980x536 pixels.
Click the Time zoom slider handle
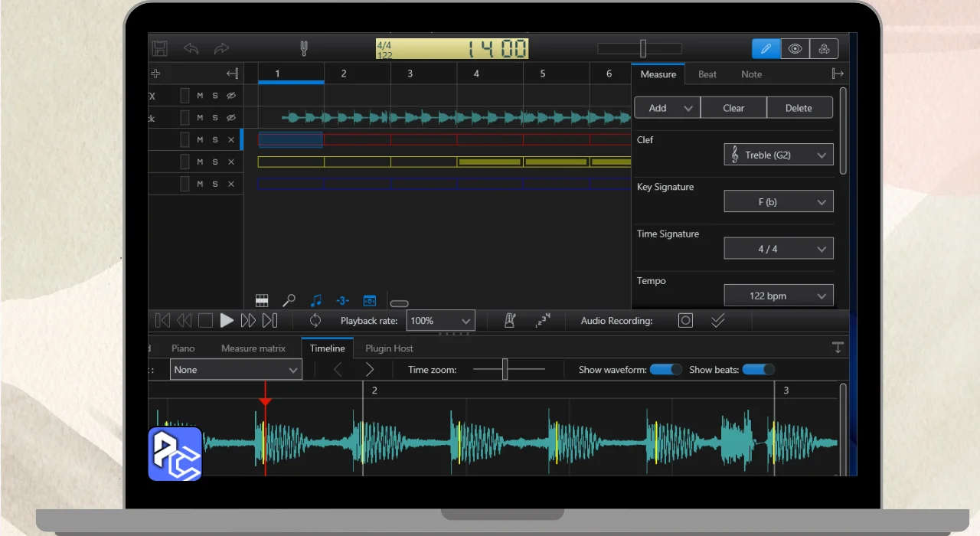click(505, 369)
